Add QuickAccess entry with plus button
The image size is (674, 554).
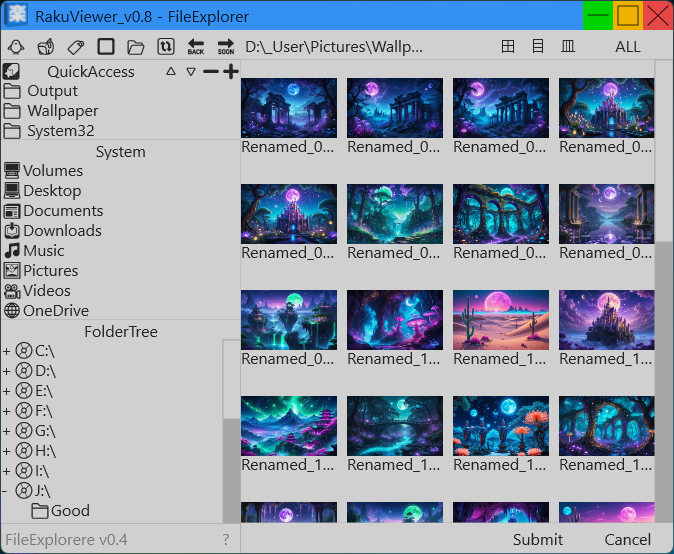point(231,71)
